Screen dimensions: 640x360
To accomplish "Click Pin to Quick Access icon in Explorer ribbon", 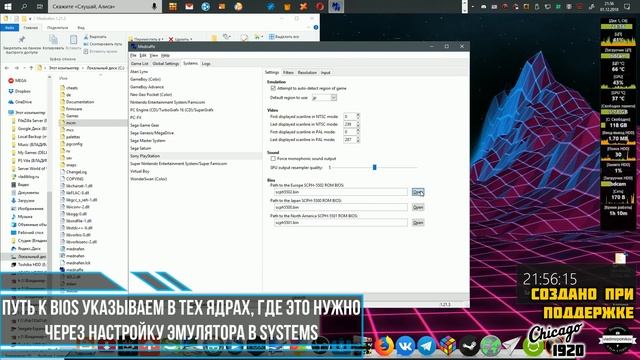I will (22, 40).
